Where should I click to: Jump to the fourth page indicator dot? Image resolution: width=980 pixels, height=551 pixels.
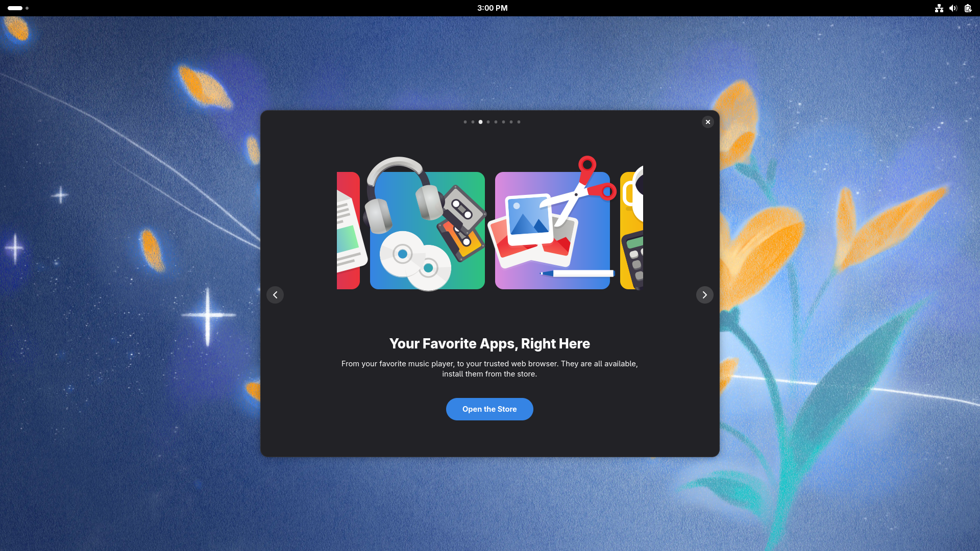pyautogui.click(x=488, y=122)
